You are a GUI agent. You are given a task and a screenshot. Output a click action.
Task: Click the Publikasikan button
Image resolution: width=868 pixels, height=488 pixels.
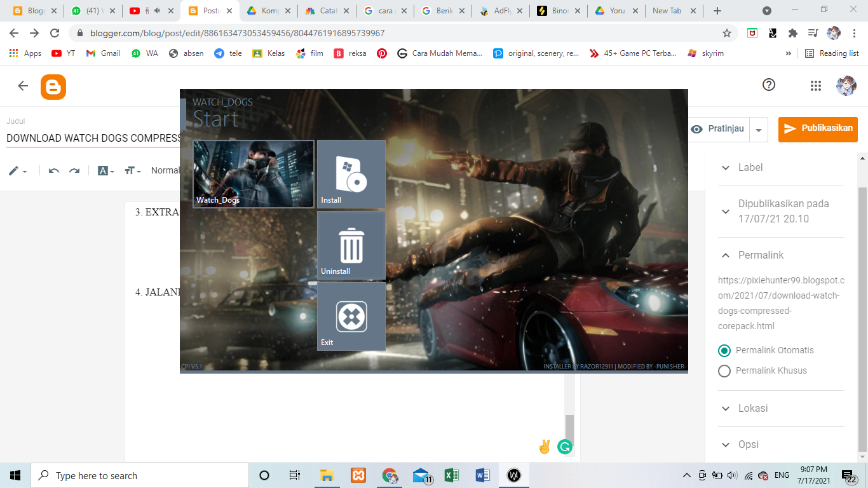pos(818,129)
